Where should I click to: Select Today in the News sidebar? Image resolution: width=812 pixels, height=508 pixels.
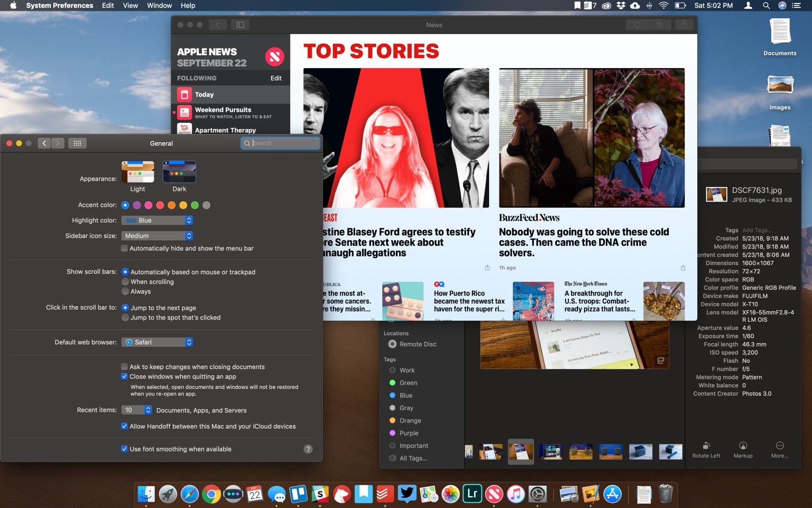pos(231,94)
